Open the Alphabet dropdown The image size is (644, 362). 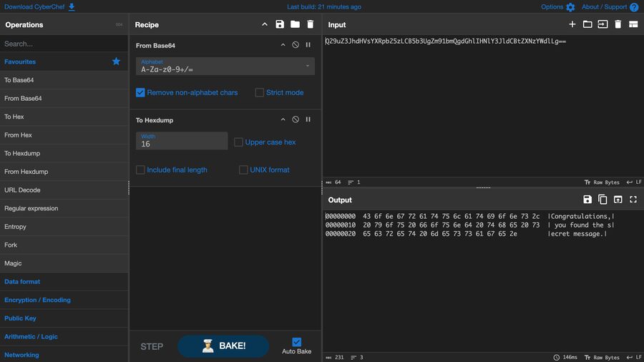coord(225,66)
